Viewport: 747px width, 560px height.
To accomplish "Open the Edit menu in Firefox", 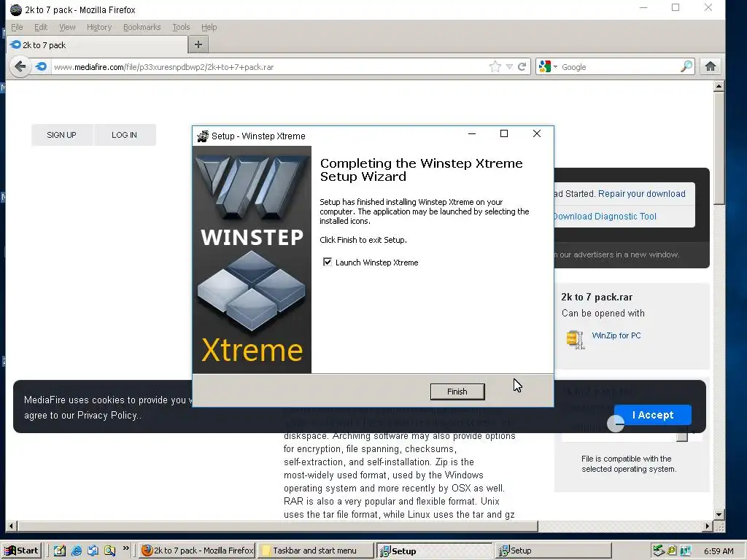I will [41, 27].
